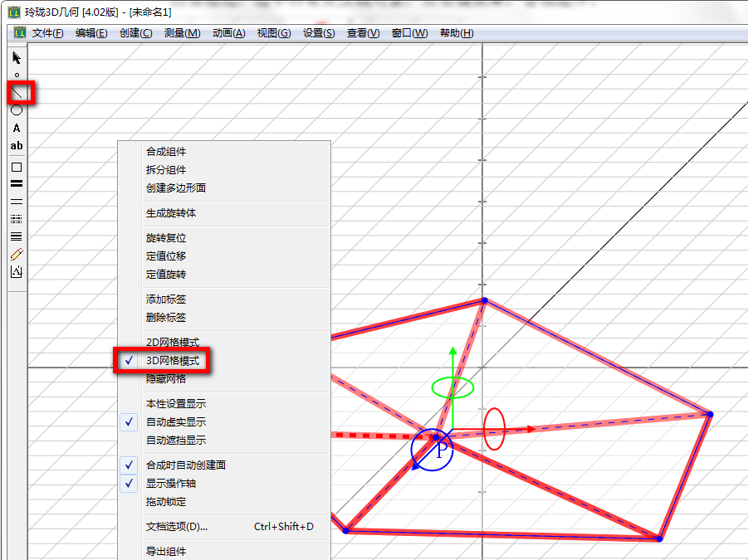
Task: Select the 'ab' text tool
Action: (17, 146)
